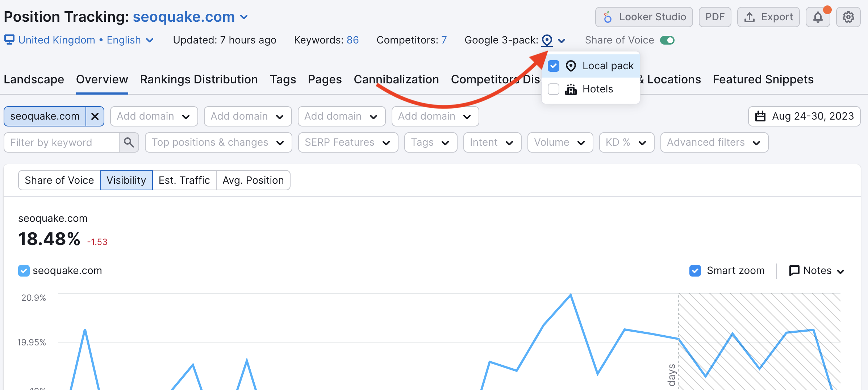Viewport: 868px width, 390px height.
Task: Click the Looker Studio button
Action: click(x=644, y=17)
